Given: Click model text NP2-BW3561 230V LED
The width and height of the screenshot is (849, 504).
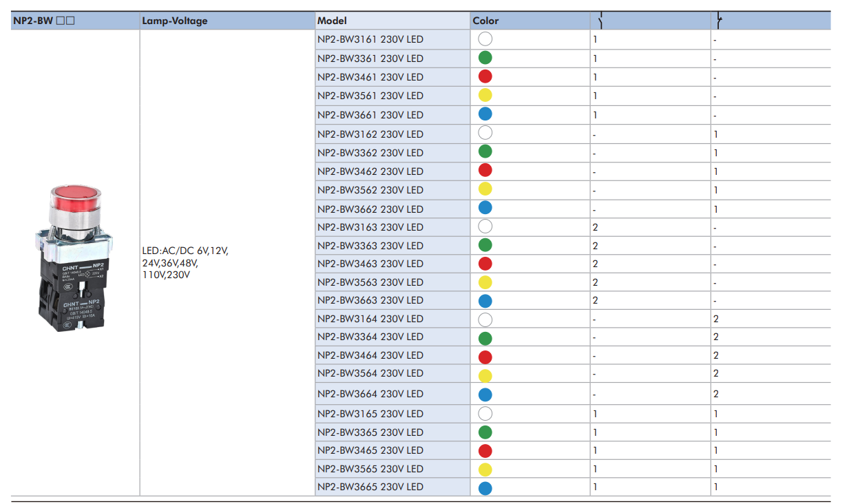Looking at the screenshot, I should 370,96.
